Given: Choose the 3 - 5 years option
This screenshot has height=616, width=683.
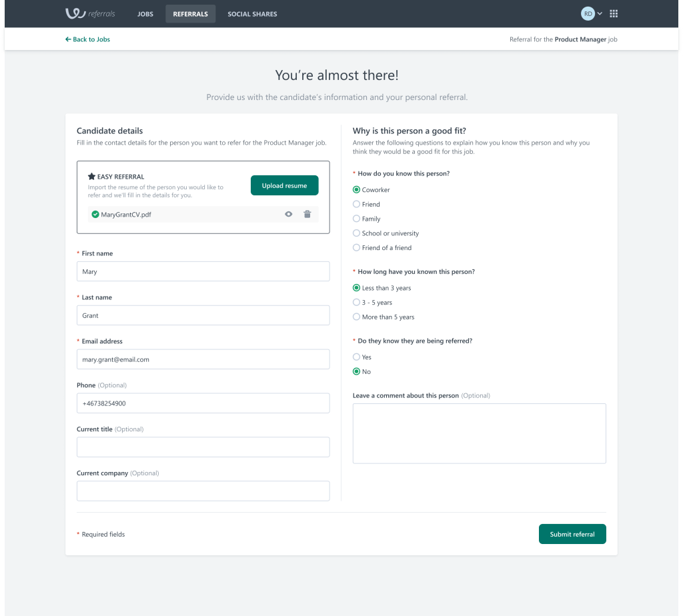Looking at the screenshot, I should (356, 303).
